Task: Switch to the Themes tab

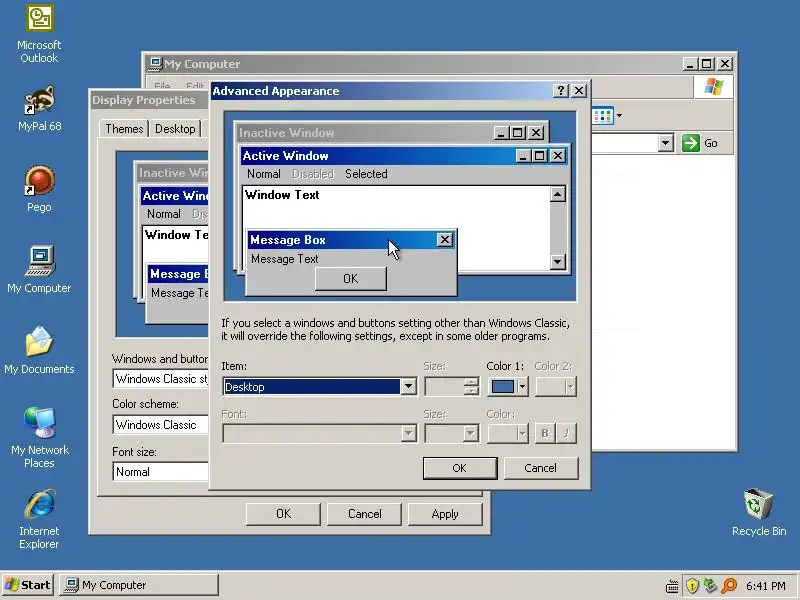Action: (x=124, y=129)
